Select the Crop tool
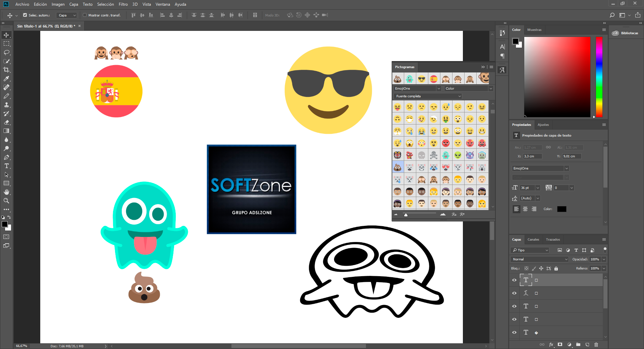Viewport: 644px width, 349px height. tap(6, 70)
